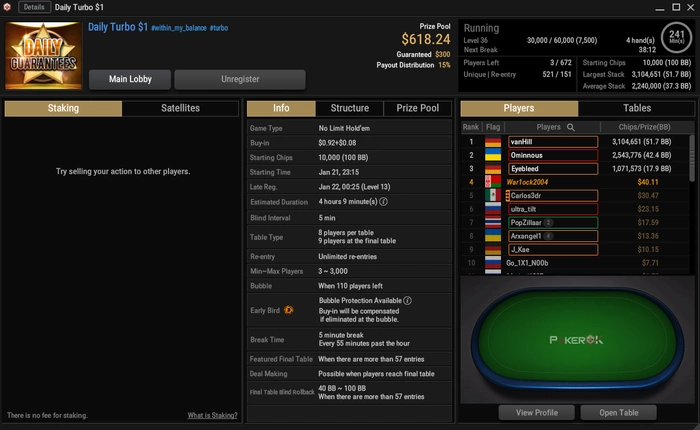
Task: Open the Prize Pool tab
Action: [417, 108]
